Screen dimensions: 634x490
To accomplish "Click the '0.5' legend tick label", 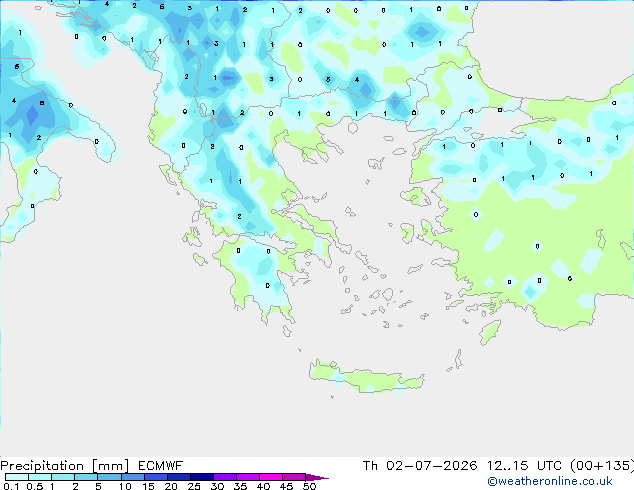I will click(x=35, y=486).
